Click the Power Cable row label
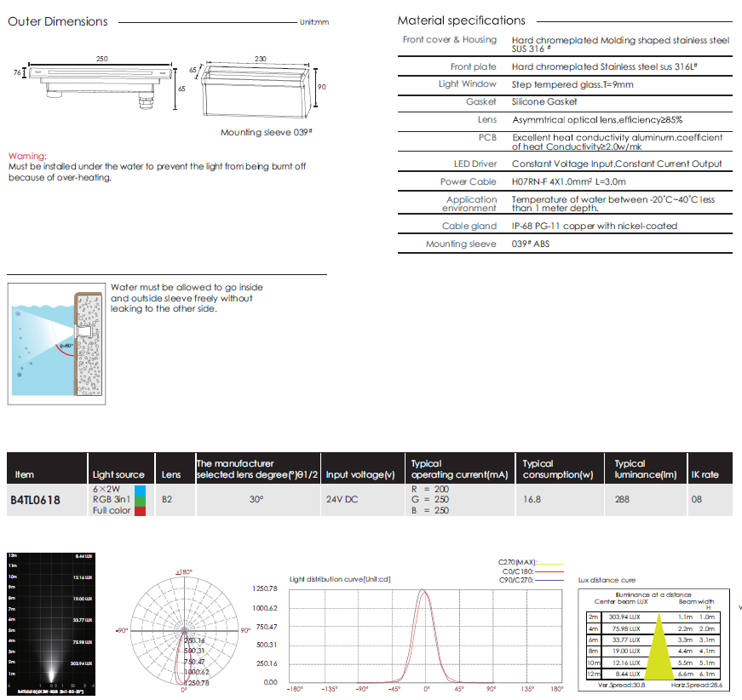The width and height of the screenshot is (742, 700). pyautogui.click(x=468, y=181)
